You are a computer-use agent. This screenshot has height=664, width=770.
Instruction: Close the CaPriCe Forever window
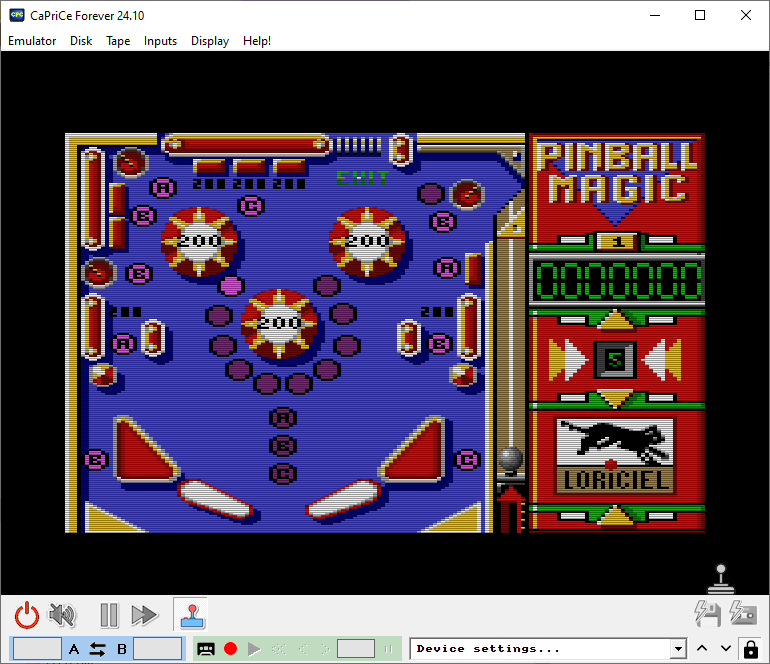pos(745,15)
